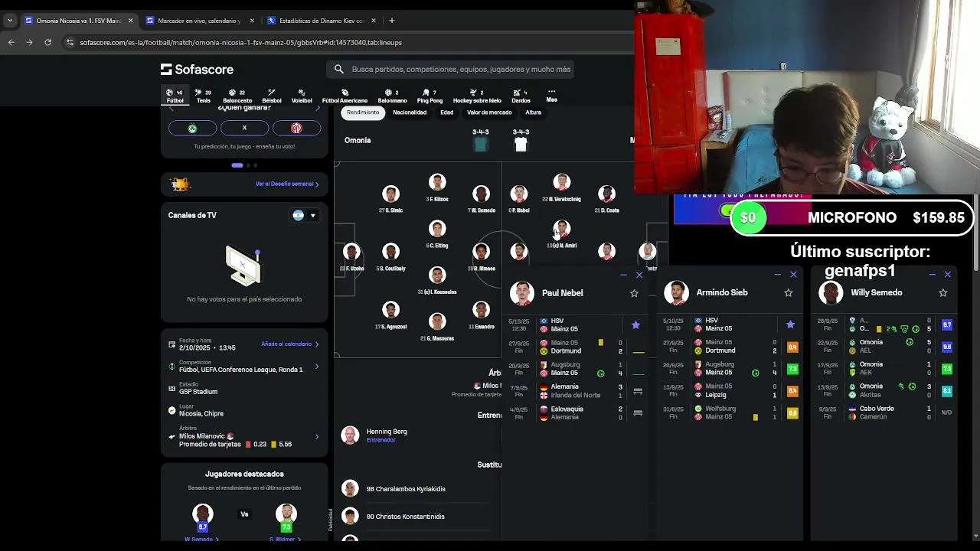Open the browser tab list dropdown
This screenshot has height=551, width=980.
click(x=9, y=21)
